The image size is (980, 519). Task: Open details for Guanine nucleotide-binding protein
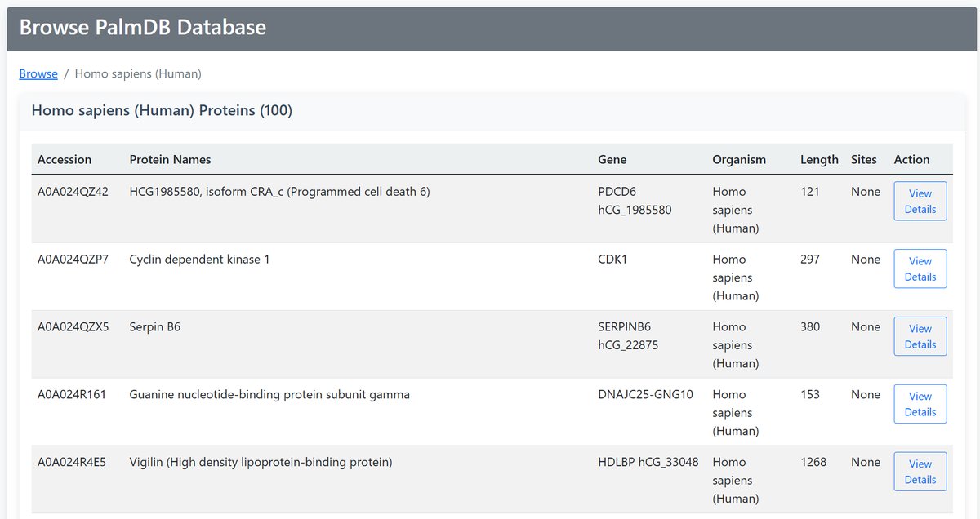coord(920,404)
